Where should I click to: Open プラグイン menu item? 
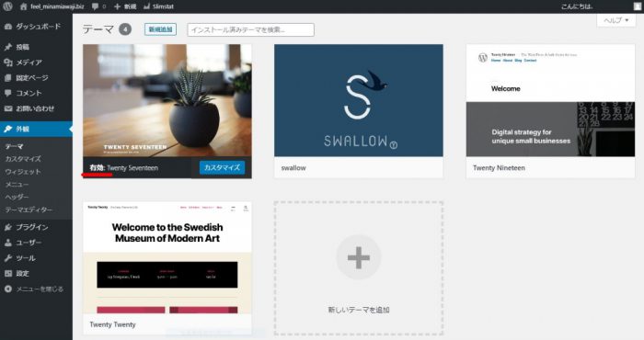click(x=36, y=227)
